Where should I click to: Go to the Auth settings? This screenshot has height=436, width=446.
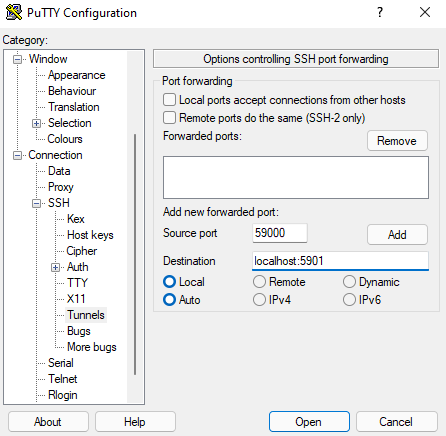[x=78, y=267]
